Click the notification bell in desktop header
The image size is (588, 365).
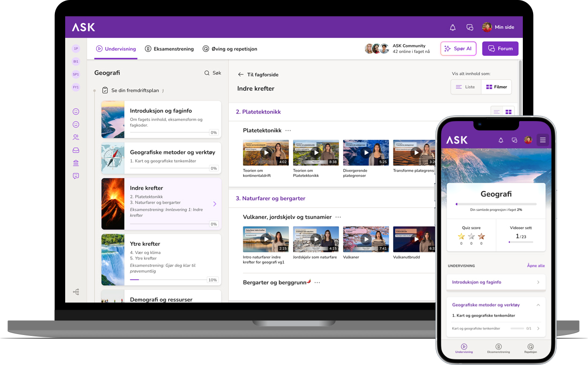point(452,28)
